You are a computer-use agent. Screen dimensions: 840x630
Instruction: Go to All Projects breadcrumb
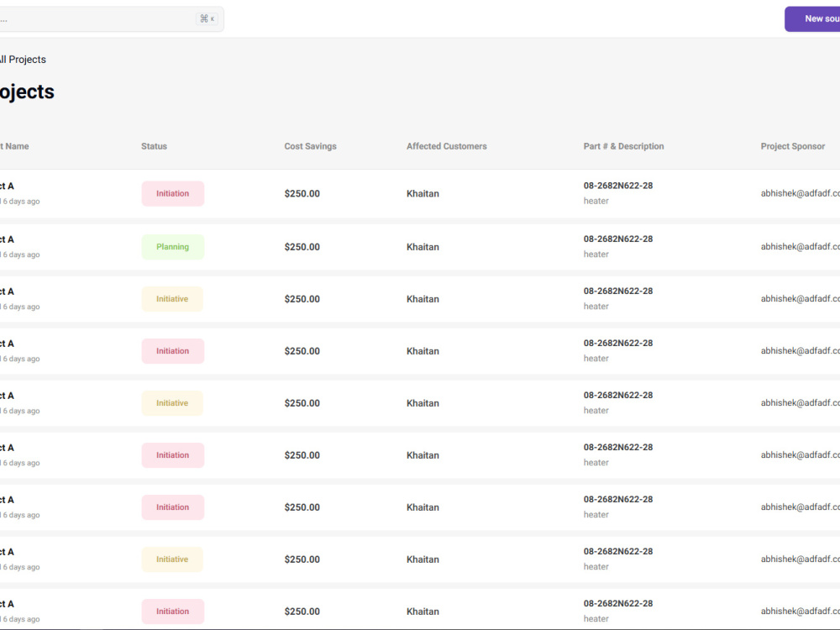point(23,60)
